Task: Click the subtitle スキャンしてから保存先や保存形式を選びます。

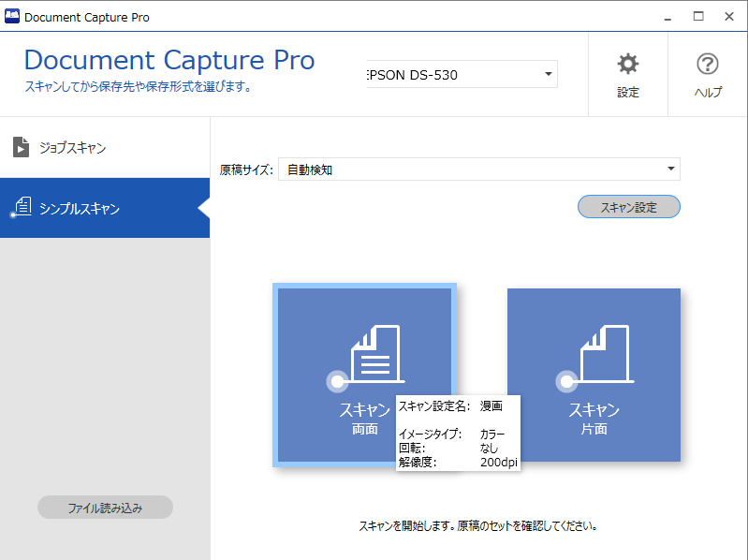Action: coord(138,87)
